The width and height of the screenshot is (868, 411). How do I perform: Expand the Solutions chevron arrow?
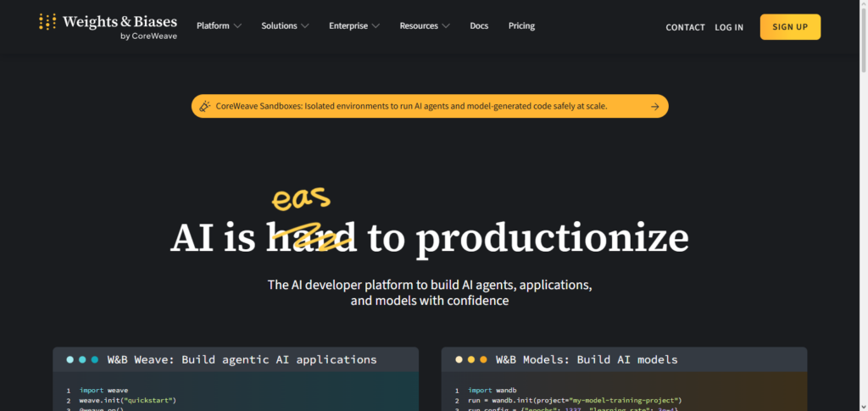[x=305, y=26]
